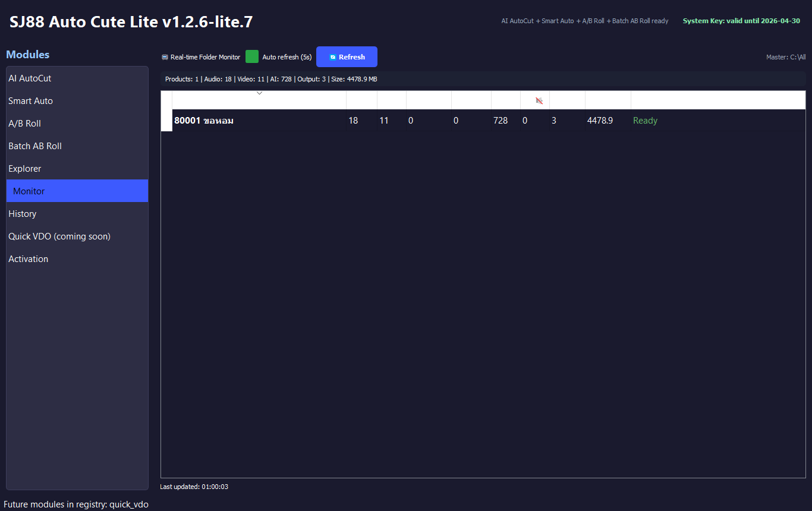Image resolution: width=812 pixels, height=511 pixels.
Task: Click the Ready status of product 80001
Action: [645, 121]
